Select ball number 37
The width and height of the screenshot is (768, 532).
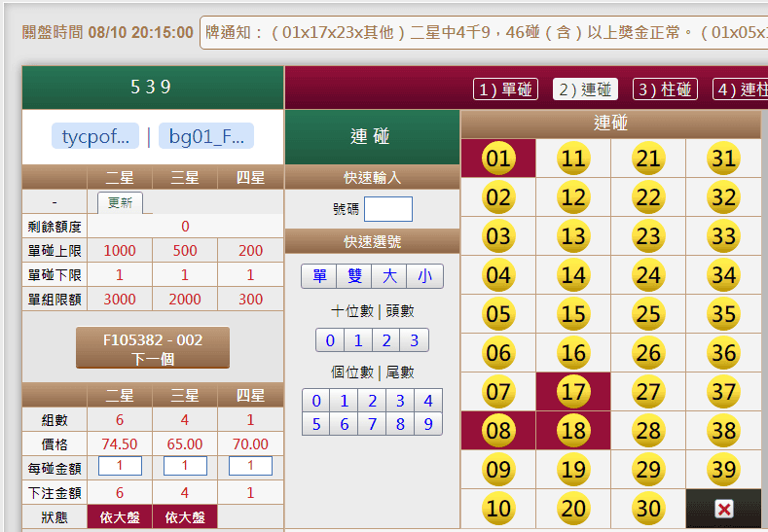point(724,392)
